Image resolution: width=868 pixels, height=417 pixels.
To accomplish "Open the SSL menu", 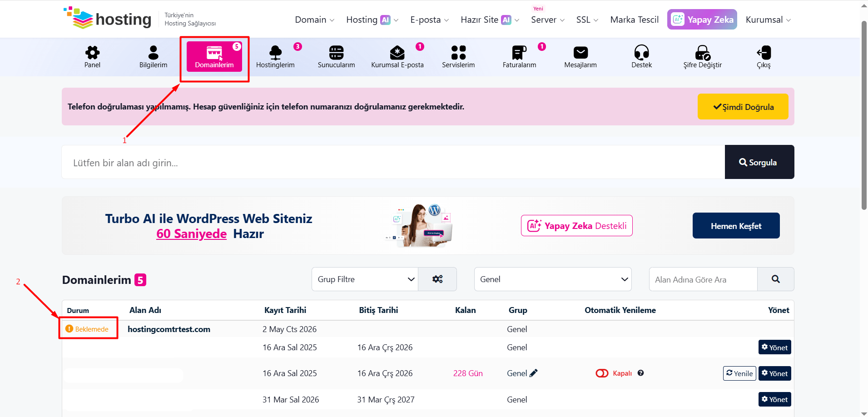I will pos(587,20).
